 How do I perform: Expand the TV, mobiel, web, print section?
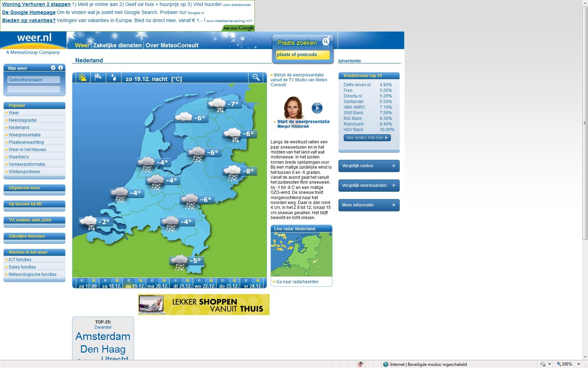(34, 220)
